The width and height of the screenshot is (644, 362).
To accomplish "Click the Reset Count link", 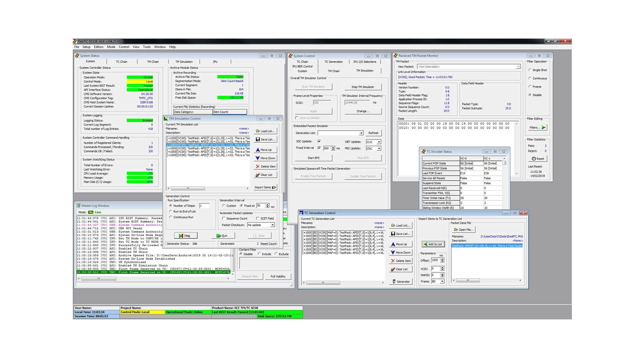I will click(268, 244).
